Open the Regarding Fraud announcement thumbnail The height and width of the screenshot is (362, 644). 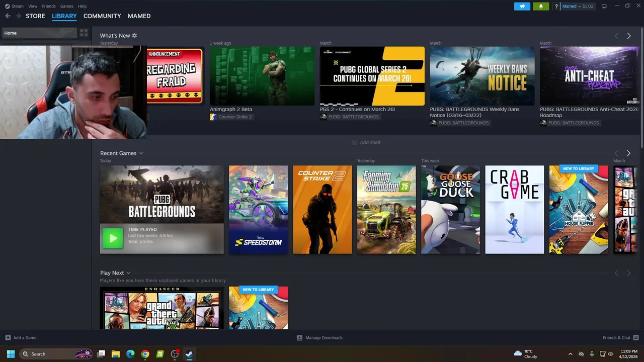click(x=175, y=76)
